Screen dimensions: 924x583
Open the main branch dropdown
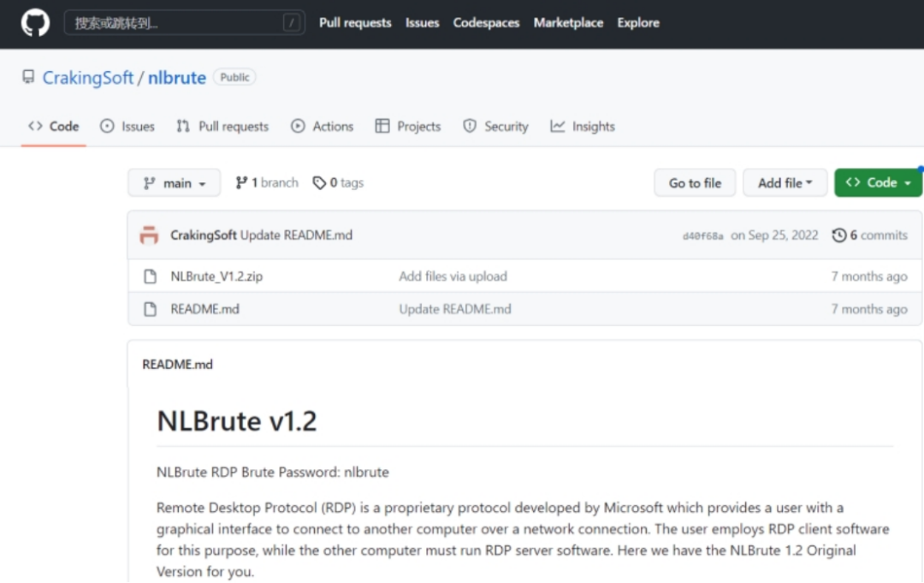point(175,182)
